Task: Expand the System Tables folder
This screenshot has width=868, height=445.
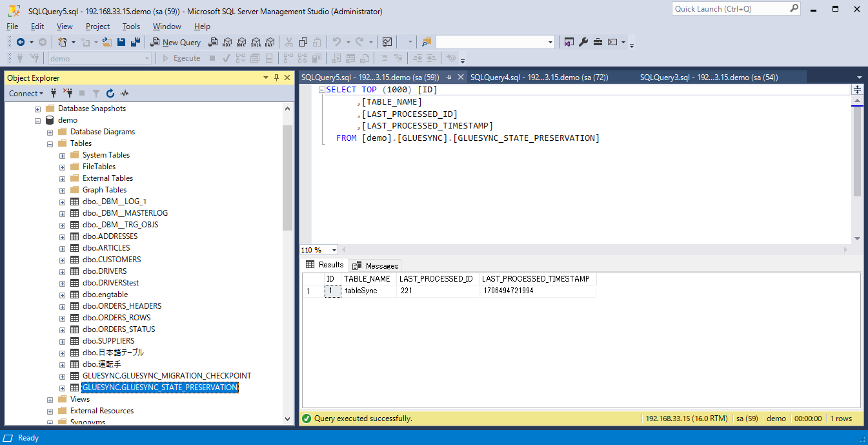Action: [x=62, y=155]
